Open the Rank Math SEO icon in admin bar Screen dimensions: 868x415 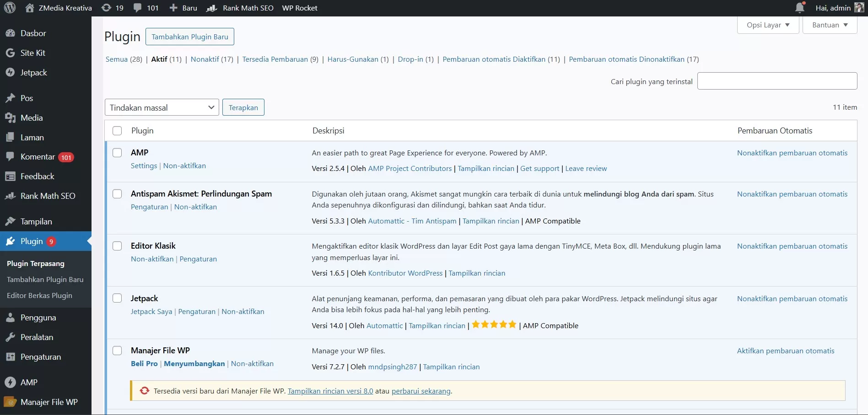[211, 8]
